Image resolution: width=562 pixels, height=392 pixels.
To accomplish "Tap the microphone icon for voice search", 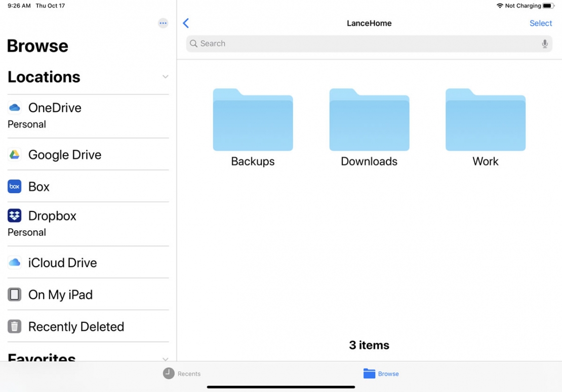I will 545,43.
